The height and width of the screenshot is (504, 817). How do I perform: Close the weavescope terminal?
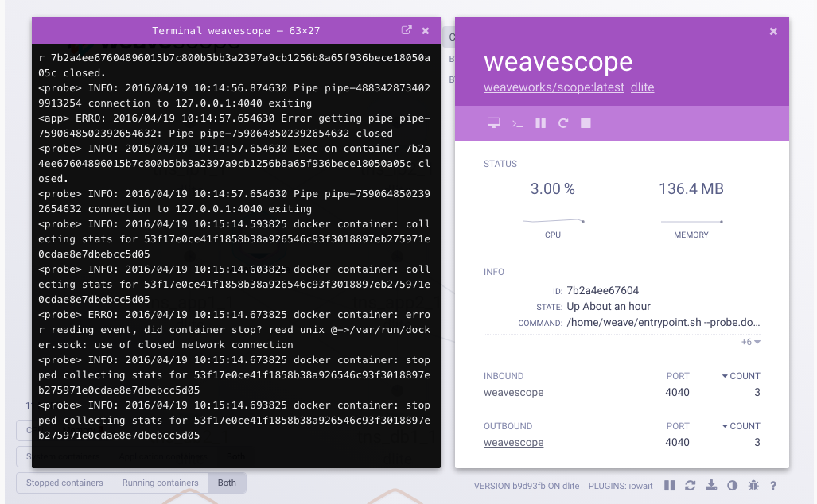click(x=426, y=31)
